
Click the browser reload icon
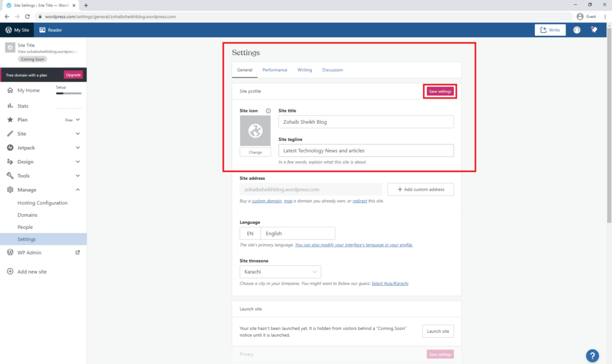click(x=27, y=16)
